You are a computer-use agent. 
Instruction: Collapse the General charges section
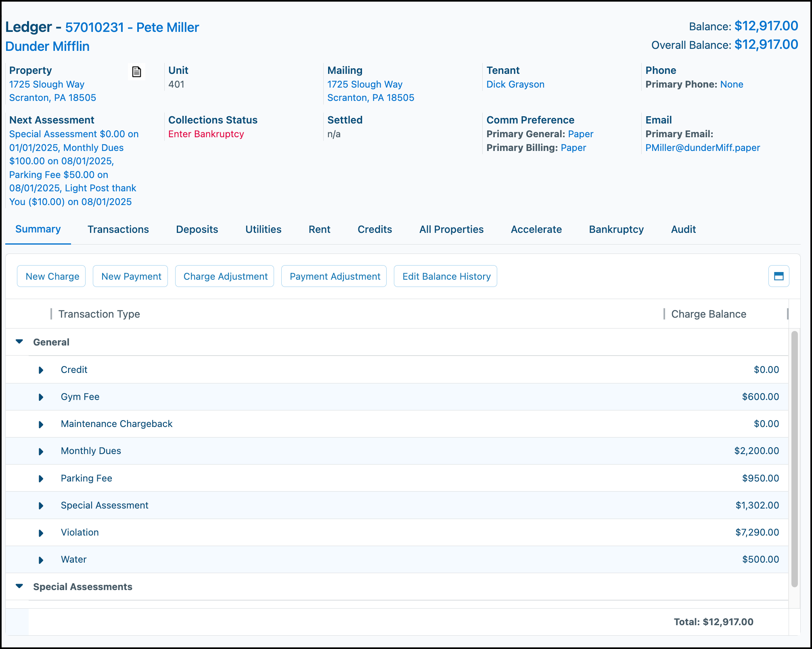[19, 341]
